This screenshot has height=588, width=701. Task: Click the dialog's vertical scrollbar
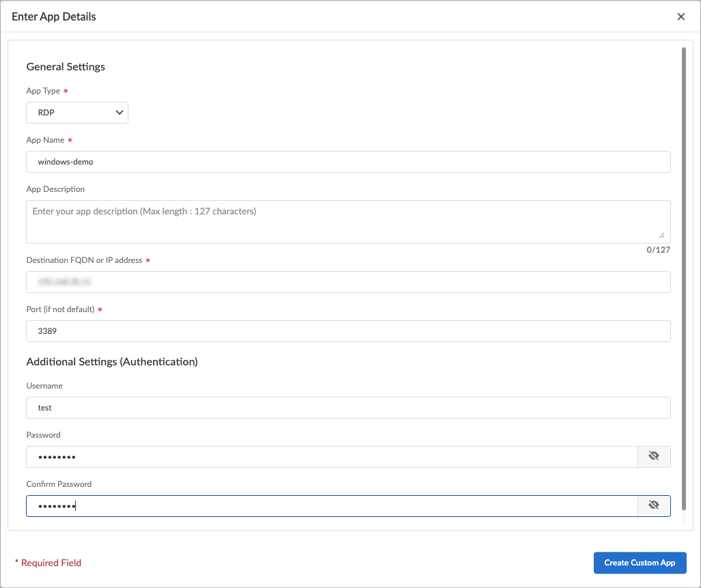tap(683, 273)
